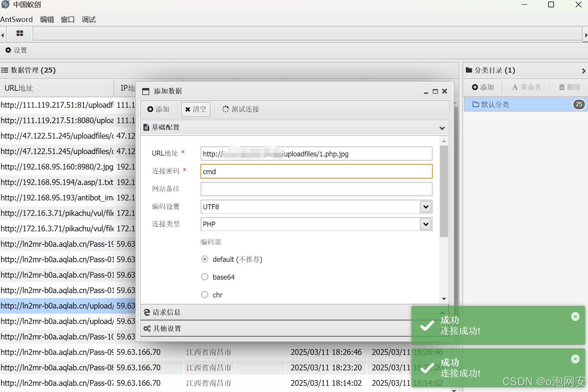Click the 中国蚁剑 app icon in titlebar
Image resolution: width=588 pixels, height=392 pixels.
point(5,5)
